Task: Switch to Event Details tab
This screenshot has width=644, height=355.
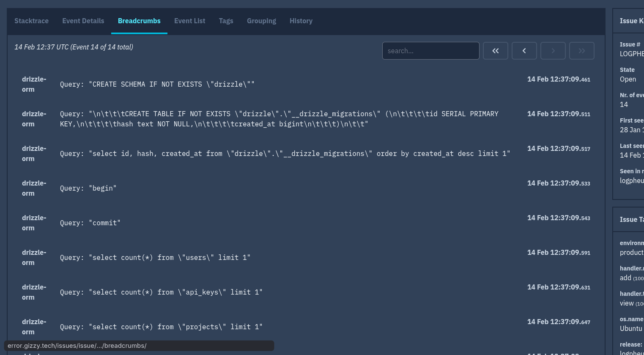Action: pyautogui.click(x=83, y=21)
